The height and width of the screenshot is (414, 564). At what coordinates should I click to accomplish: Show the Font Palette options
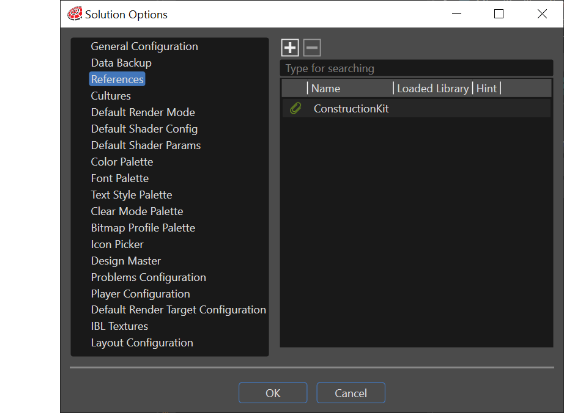pos(120,178)
